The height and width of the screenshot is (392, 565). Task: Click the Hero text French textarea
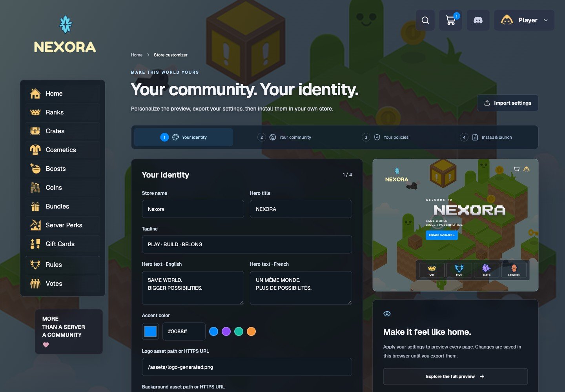[x=301, y=288]
